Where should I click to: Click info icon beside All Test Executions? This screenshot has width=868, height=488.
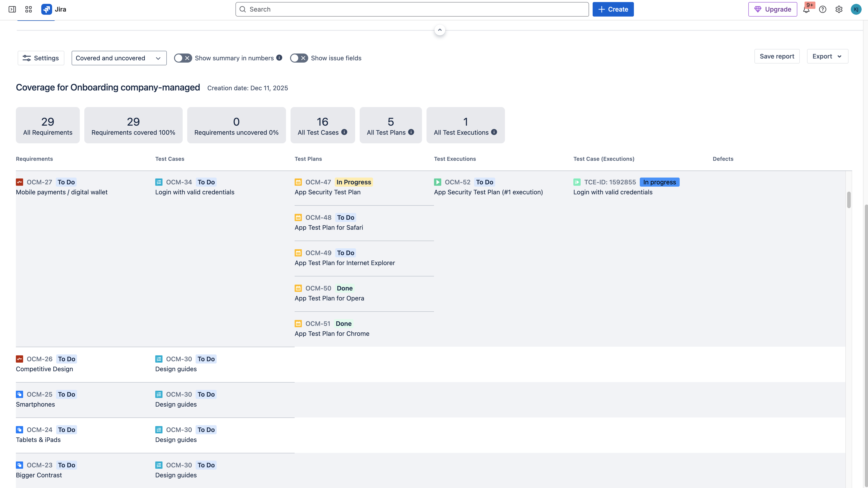tap(494, 132)
